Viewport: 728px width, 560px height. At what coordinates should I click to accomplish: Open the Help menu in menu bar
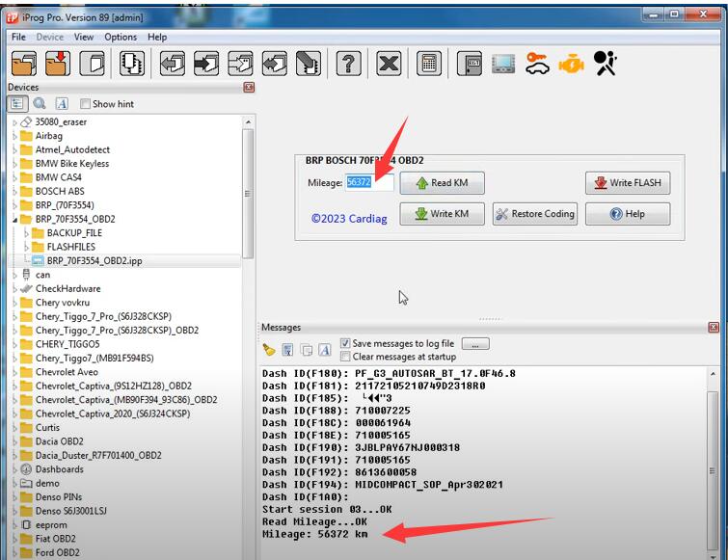coord(157,38)
